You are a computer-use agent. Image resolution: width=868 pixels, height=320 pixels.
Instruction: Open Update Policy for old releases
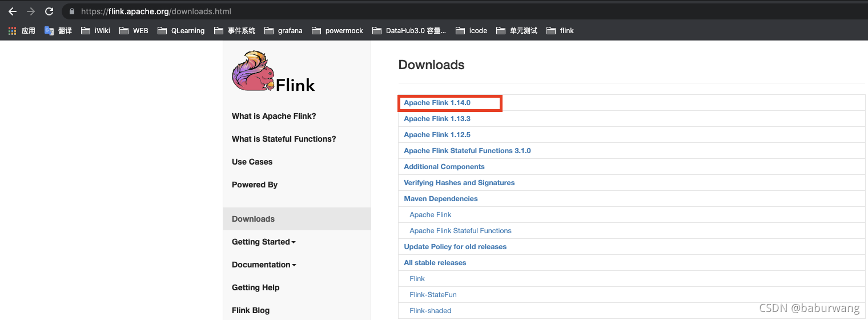455,247
